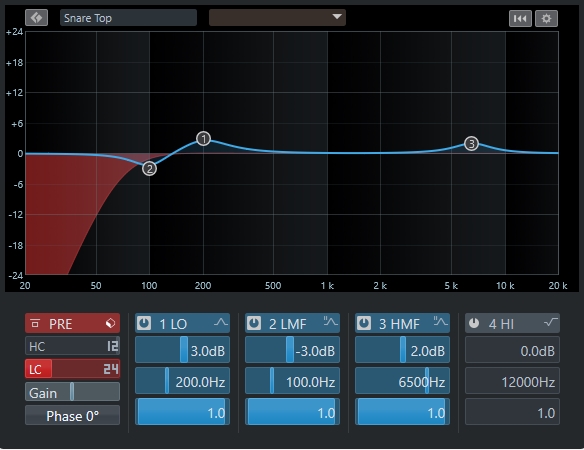Change HC slope value 12

[112, 346]
